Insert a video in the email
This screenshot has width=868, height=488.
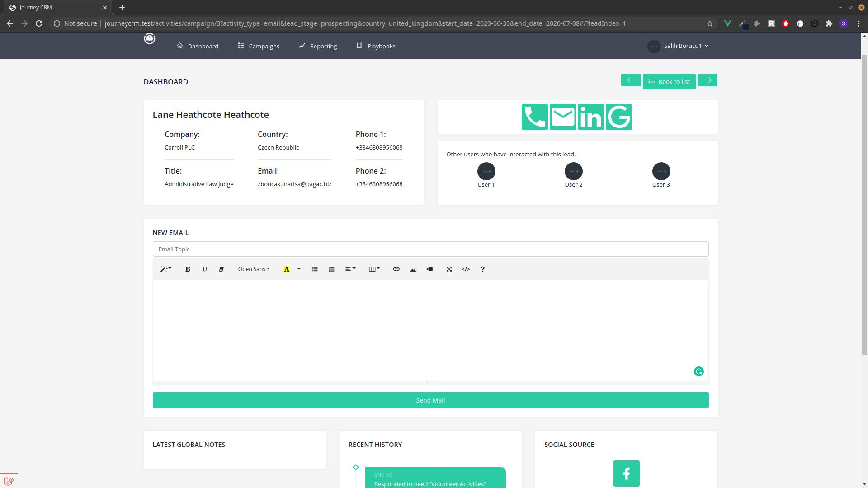click(x=429, y=269)
